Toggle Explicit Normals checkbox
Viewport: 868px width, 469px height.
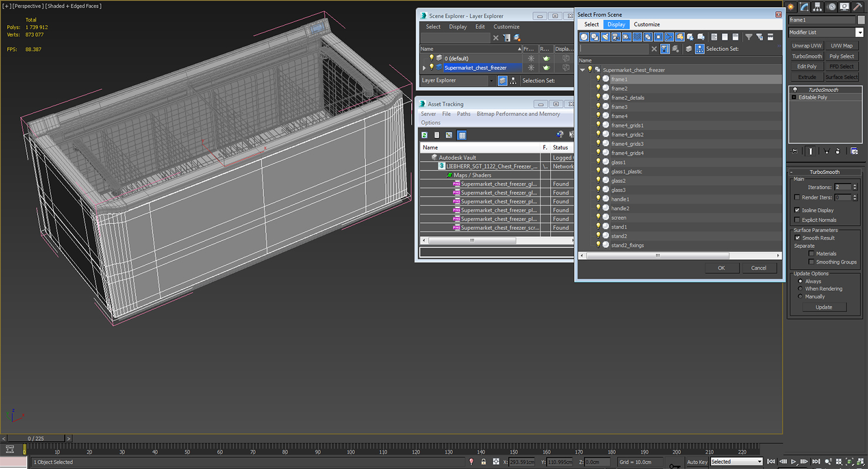pos(797,220)
